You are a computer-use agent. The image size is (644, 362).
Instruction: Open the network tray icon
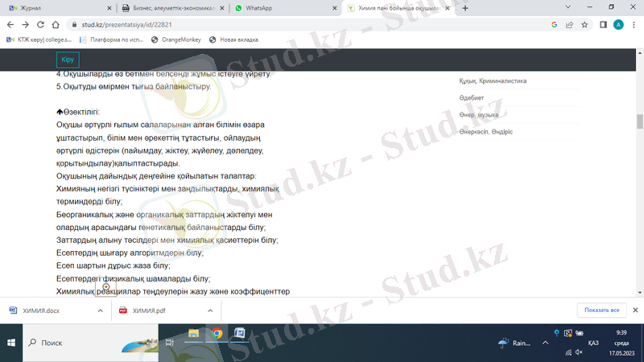tap(568, 352)
